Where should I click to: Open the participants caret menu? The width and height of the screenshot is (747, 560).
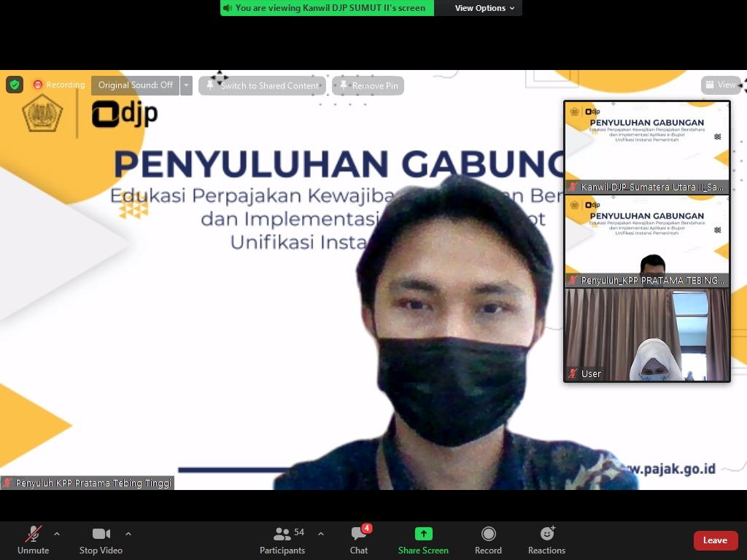click(x=321, y=534)
